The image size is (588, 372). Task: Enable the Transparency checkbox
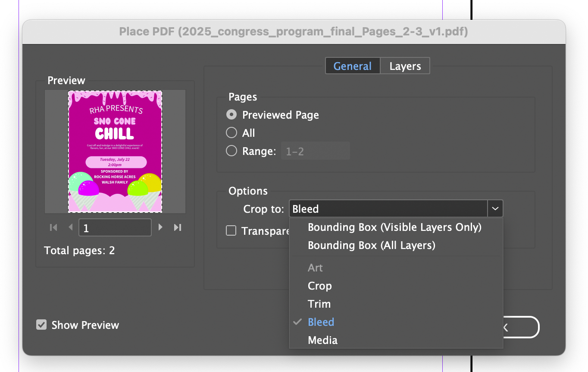click(231, 230)
